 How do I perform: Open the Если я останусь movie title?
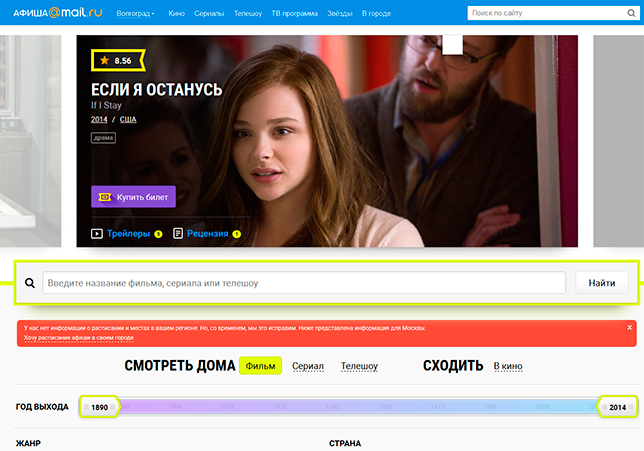(x=156, y=90)
